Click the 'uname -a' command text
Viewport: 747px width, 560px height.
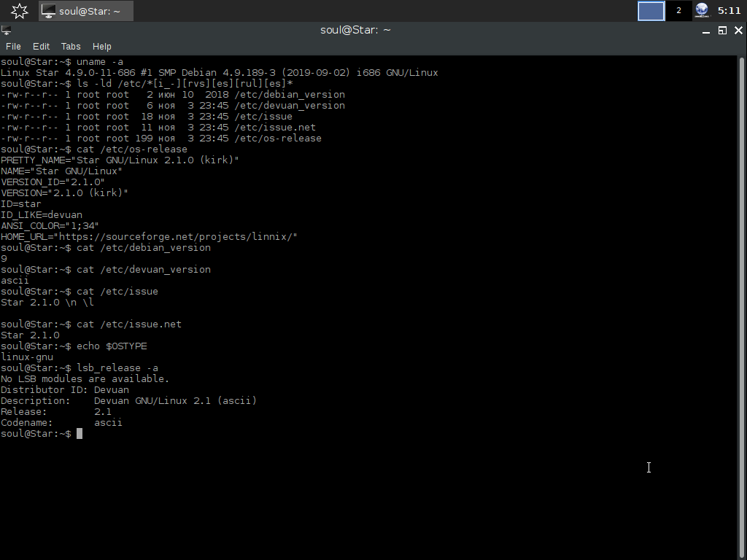99,62
